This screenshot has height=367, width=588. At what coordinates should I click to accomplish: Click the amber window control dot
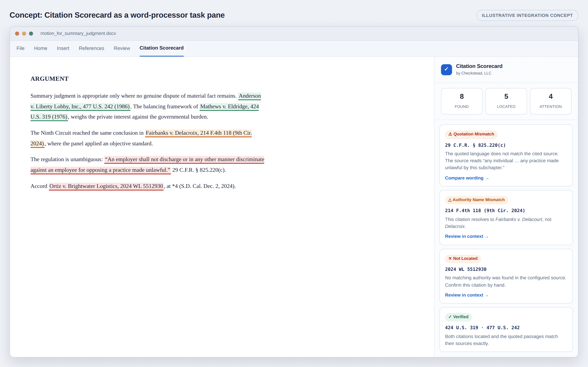pyautogui.click(x=24, y=34)
